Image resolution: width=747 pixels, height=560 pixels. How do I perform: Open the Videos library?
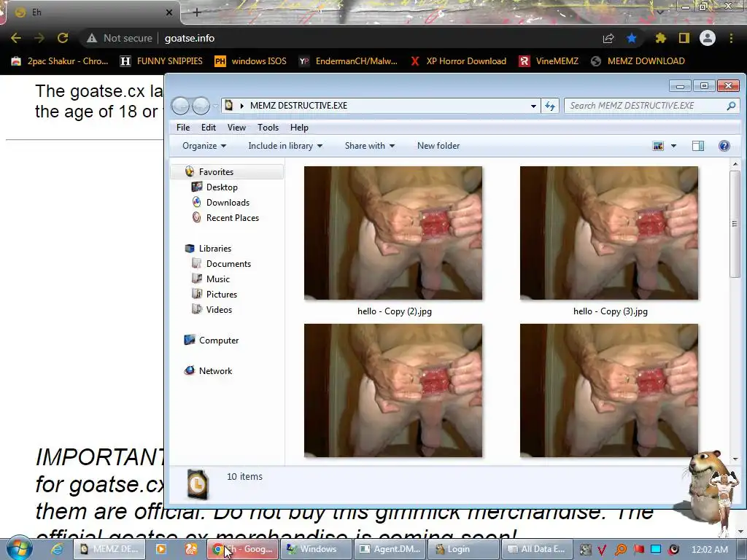point(219,309)
